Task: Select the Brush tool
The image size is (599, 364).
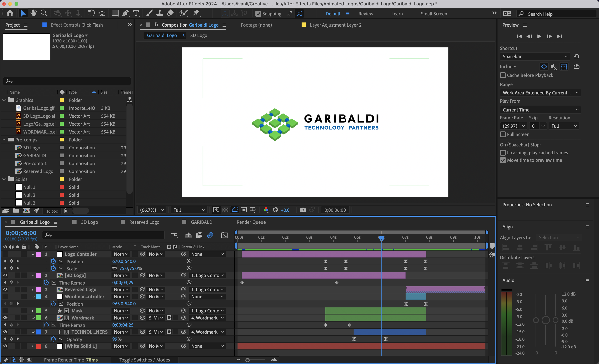Action: (x=149, y=13)
